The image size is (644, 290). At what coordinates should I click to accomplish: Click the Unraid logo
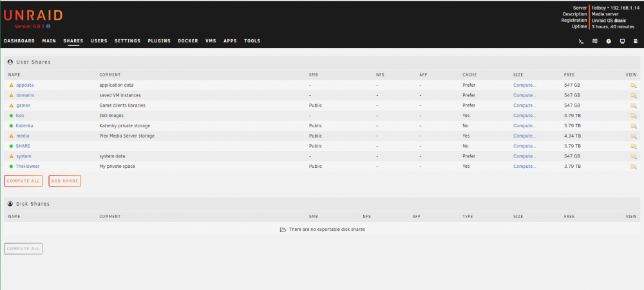click(33, 15)
